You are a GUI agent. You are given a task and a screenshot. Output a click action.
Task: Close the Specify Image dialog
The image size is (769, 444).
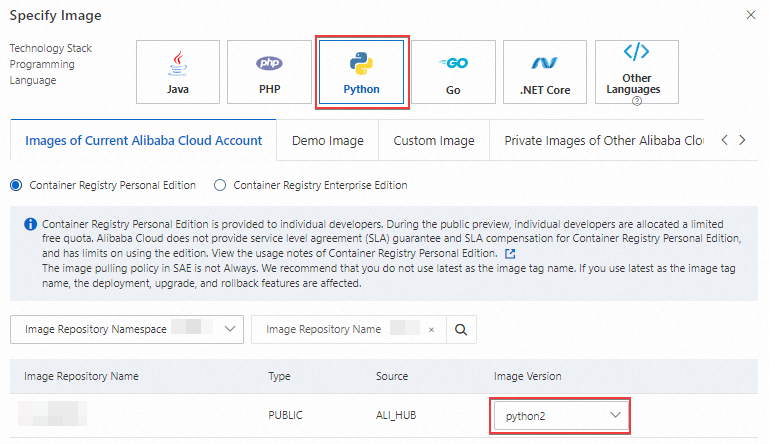[751, 16]
